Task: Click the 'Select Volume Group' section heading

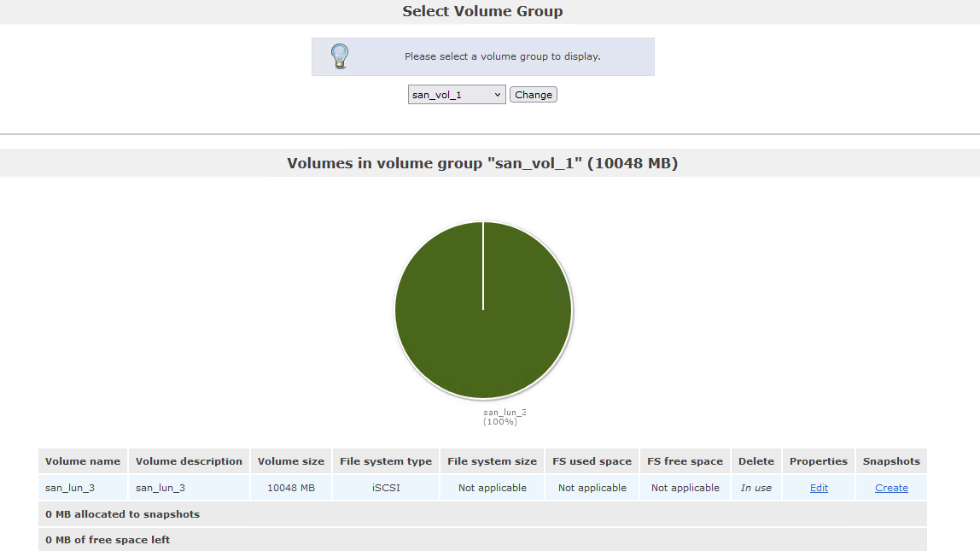Action: point(482,12)
